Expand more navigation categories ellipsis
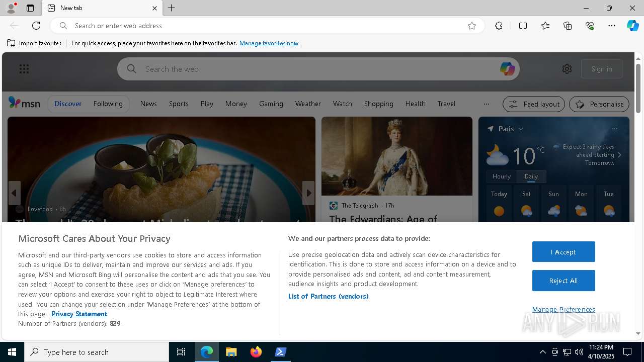 coord(486,104)
